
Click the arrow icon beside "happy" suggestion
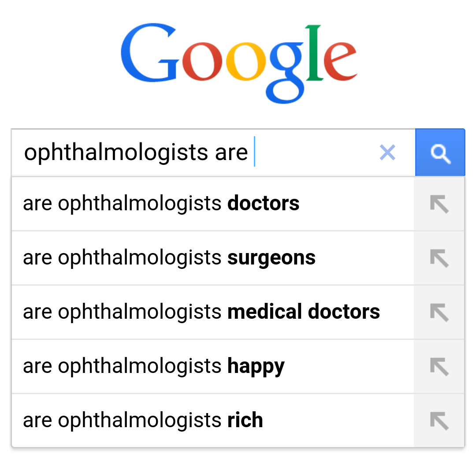click(439, 366)
